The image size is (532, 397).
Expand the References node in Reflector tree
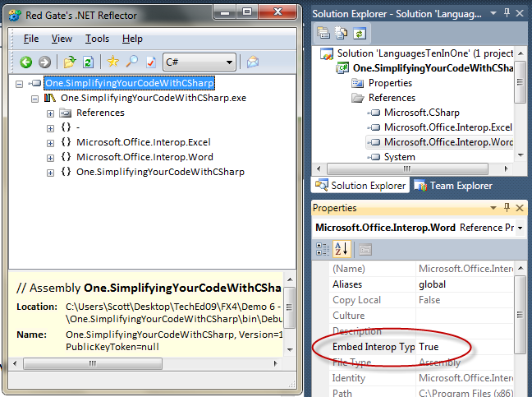pos(50,113)
